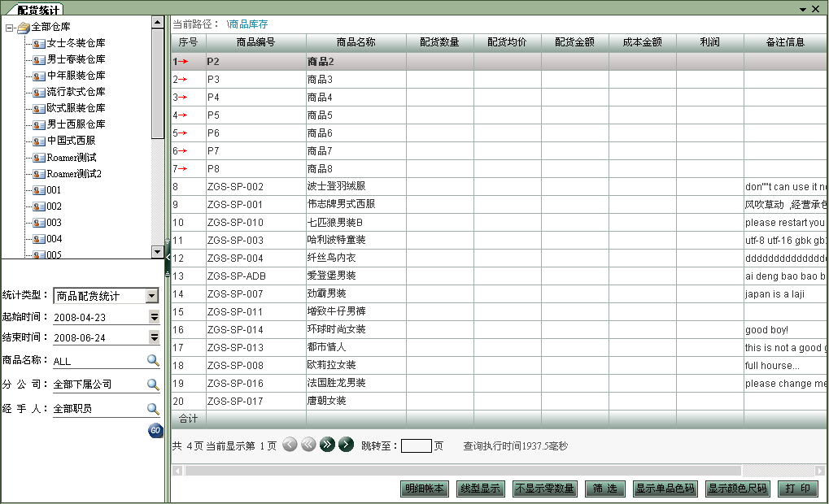Click inside the 跳转至 page input field
The height and width of the screenshot is (504, 829).
point(417,444)
